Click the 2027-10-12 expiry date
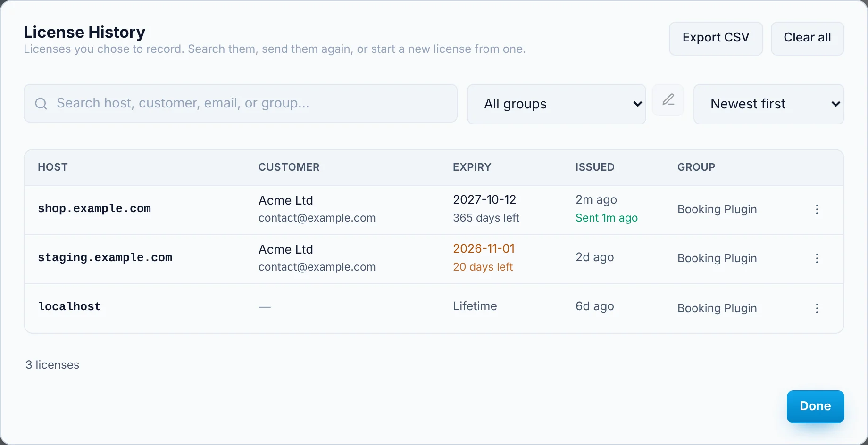 [484, 199]
